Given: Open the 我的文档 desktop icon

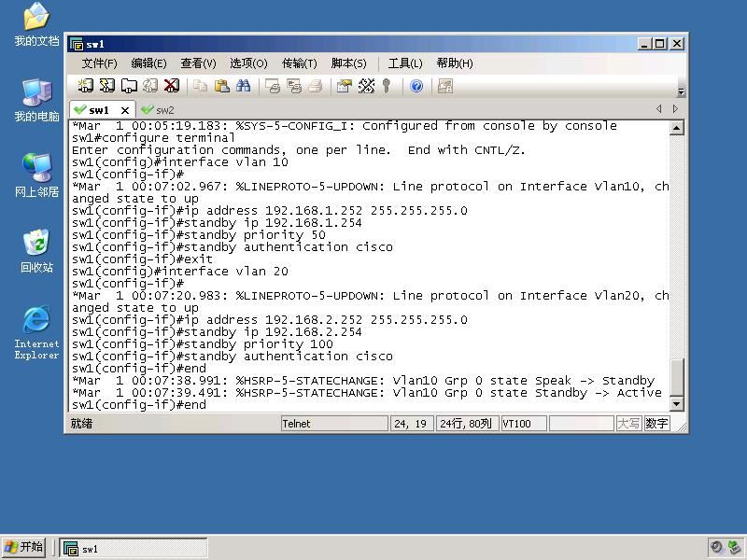Looking at the screenshot, I should point(36,24).
